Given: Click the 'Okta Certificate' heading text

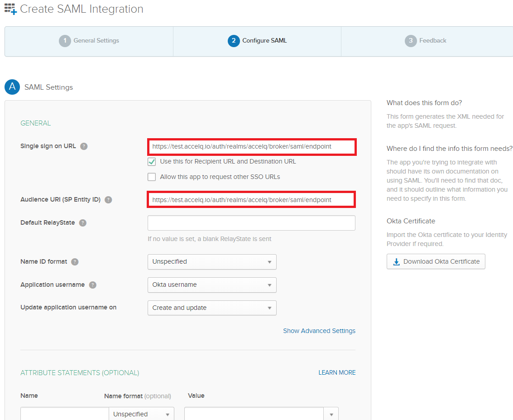Looking at the screenshot, I should [x=411, y=221].
